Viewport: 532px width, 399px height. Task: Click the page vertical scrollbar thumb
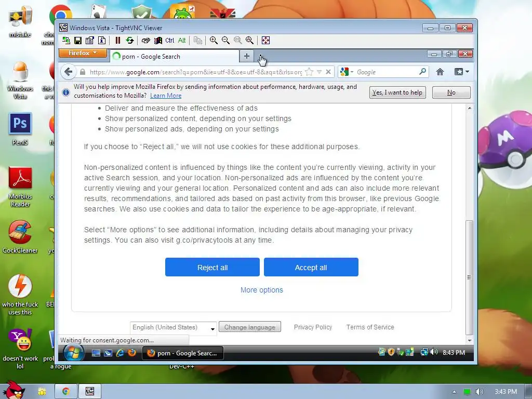tap(469, 277)
